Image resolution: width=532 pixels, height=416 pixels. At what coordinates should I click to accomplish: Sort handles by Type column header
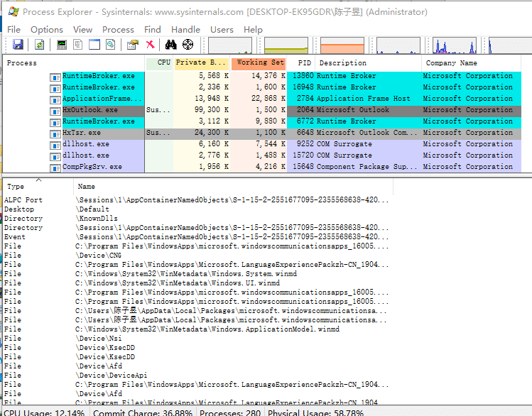[x=38, y=187]
